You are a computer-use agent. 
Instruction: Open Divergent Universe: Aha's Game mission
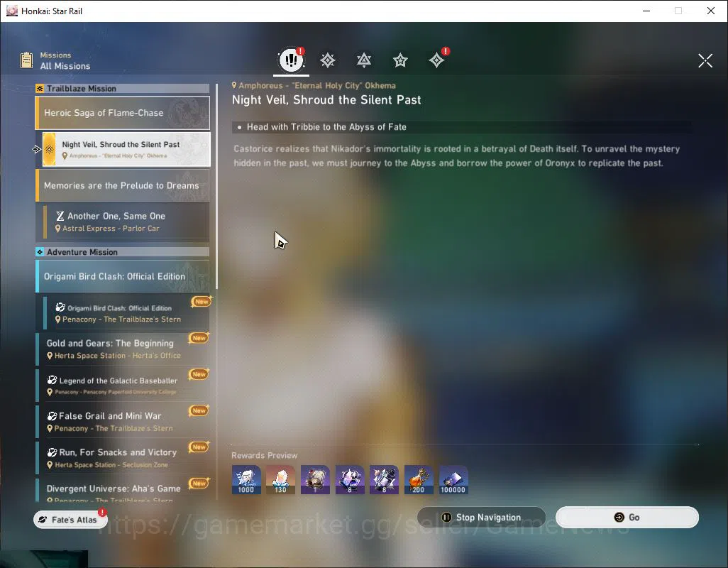(123, 491)
